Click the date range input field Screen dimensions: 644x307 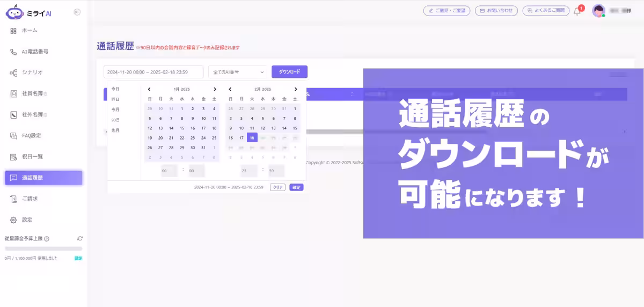click(153, 72)
